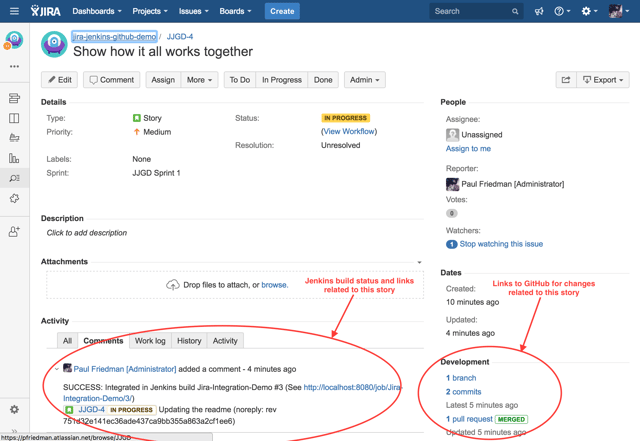Image resolution: width=640 pixels, height=441 pixels.
Task: Open the Dashboards dropdown menu
Action: pyautogui.click(x=97, y=11)
